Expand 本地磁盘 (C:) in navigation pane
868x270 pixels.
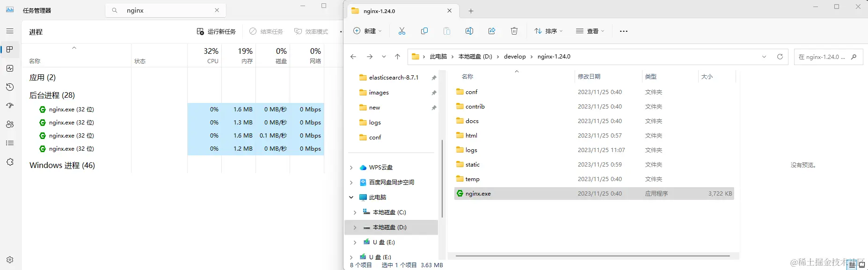[355, 212]
